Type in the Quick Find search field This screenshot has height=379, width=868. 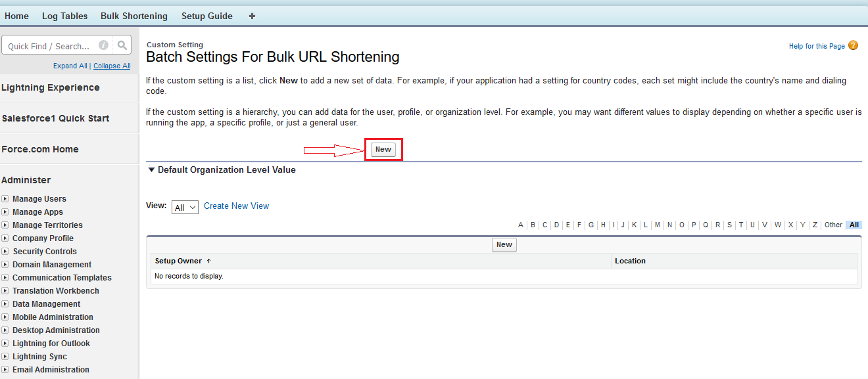click(x=49, y=46)
